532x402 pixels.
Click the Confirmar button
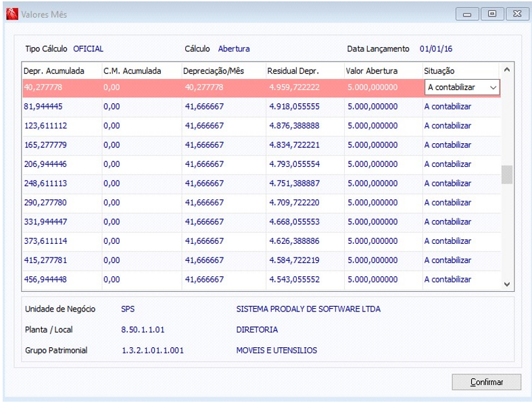click(486, 382)
